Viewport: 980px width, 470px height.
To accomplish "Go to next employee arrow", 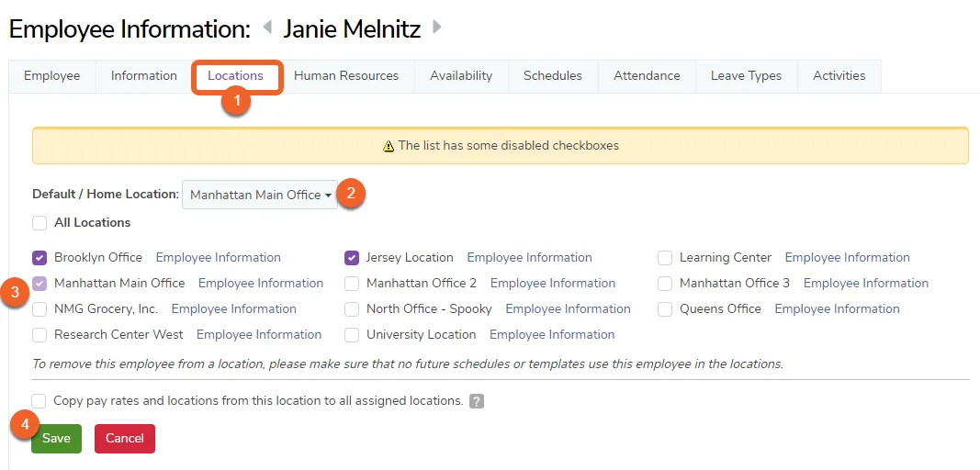I will point(437,28).
